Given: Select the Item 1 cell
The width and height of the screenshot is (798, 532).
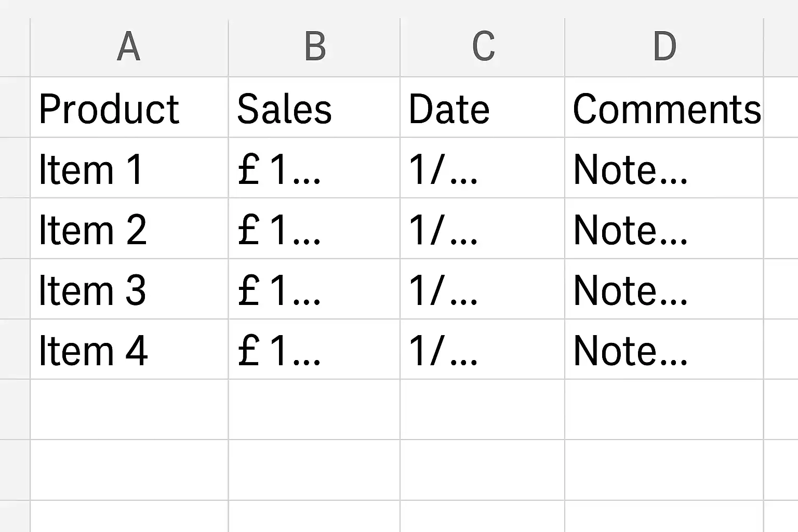Looking at the screenshot, I should [x=129, y=168].
